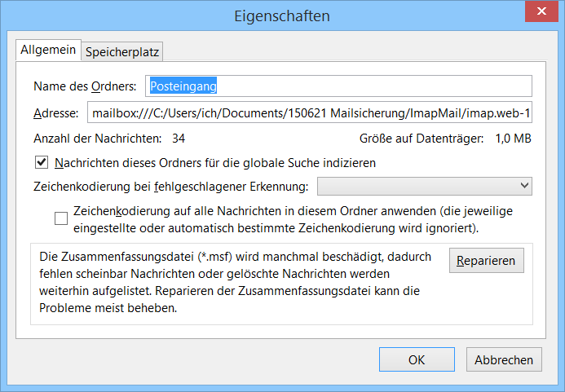The width and height of the screenshot is (565, 392).
Task: Uncheck Nachrichten für globale Suche indizieren
Action: tap(42, 162)
